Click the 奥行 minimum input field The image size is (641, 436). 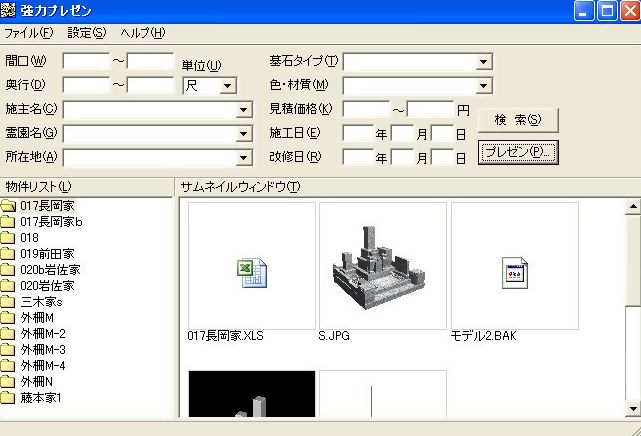(x=86, y=86)
